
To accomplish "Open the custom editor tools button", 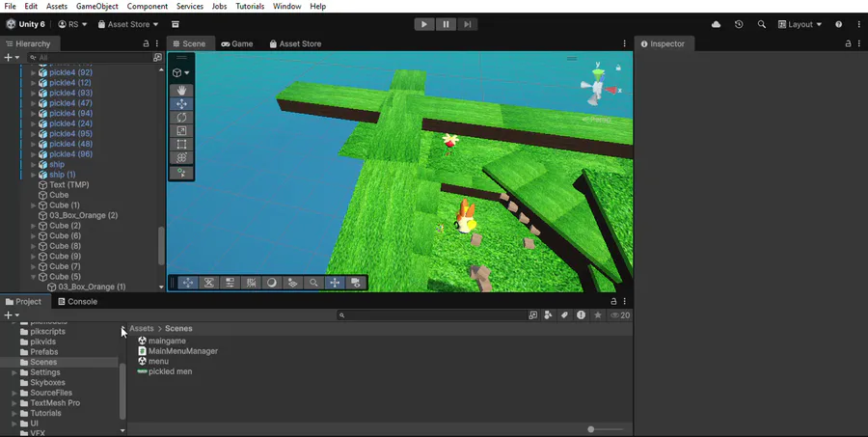I will pos(181,173).
